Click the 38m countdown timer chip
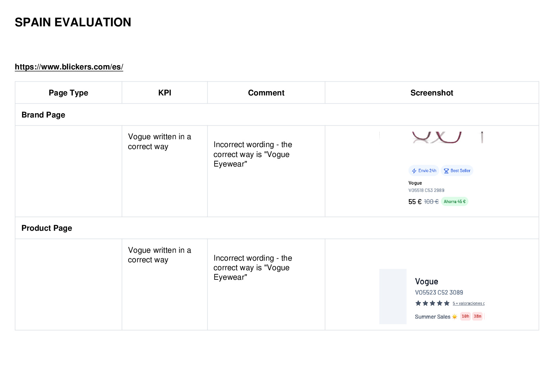Screen dimensions: 554x392 coord(477,316)
